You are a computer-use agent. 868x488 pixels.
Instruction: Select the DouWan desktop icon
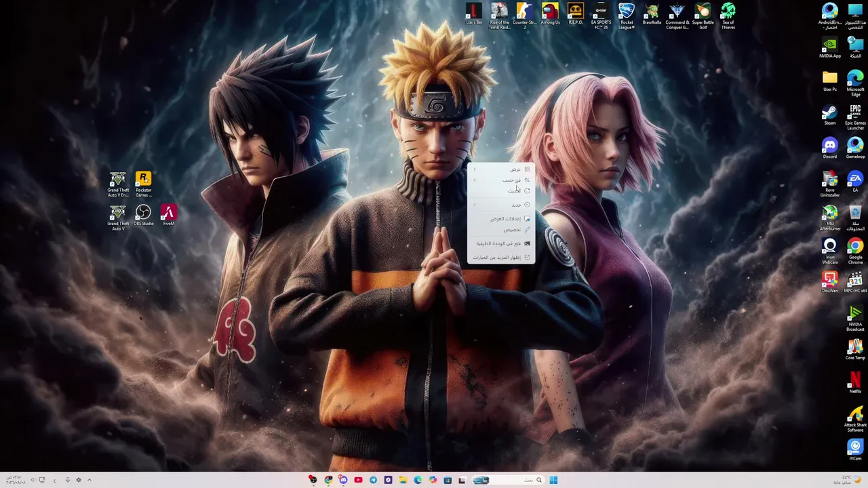(830, 283)
